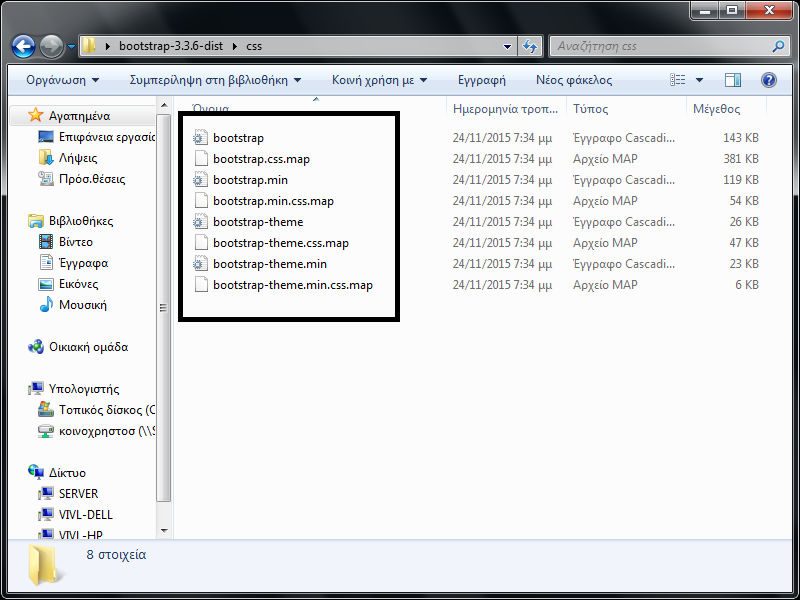Open the Βίντεο library
The height and width of the screenshot is (600, 800).
coord(76,242)
